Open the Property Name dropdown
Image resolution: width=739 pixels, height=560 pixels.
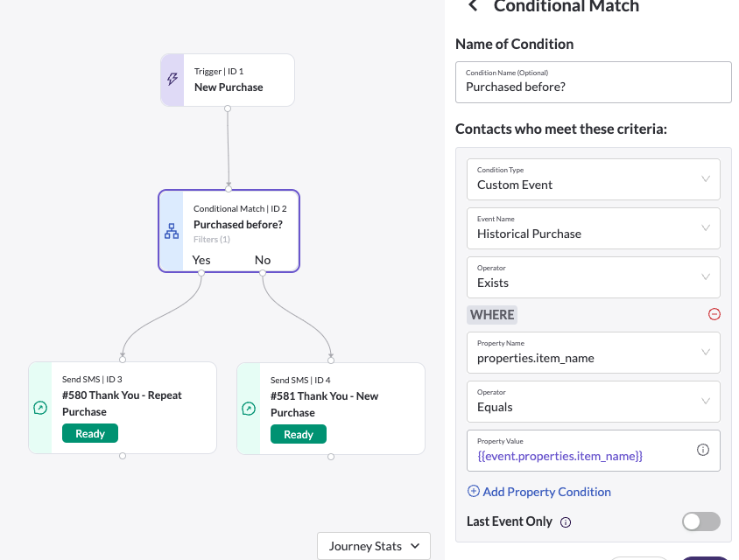pos(594,353)
